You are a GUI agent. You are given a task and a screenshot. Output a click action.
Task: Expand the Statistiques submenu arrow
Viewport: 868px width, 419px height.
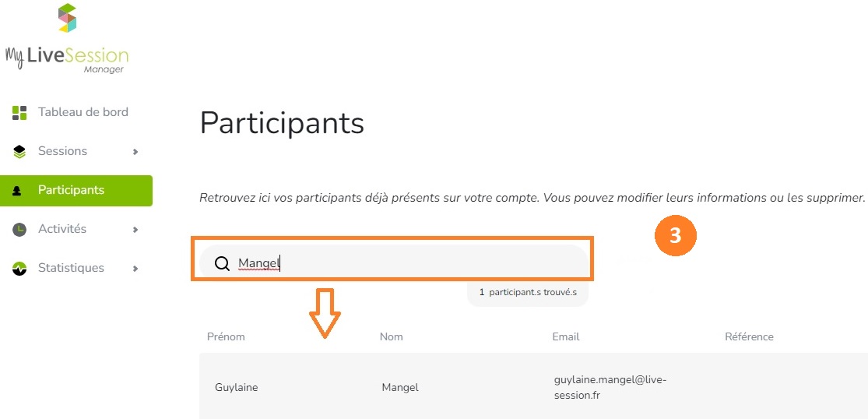click(135, 269)
